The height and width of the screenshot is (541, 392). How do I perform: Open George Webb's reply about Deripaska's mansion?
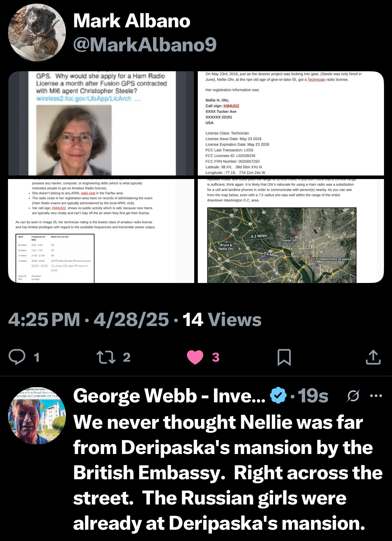[x=228, y=473]
